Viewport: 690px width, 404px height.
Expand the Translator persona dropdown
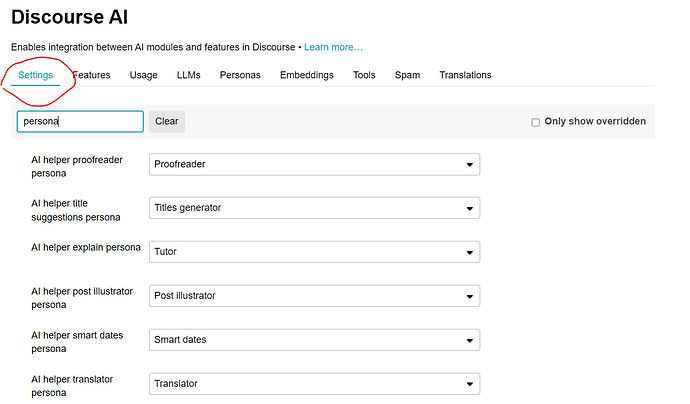(x=314, y=384)
